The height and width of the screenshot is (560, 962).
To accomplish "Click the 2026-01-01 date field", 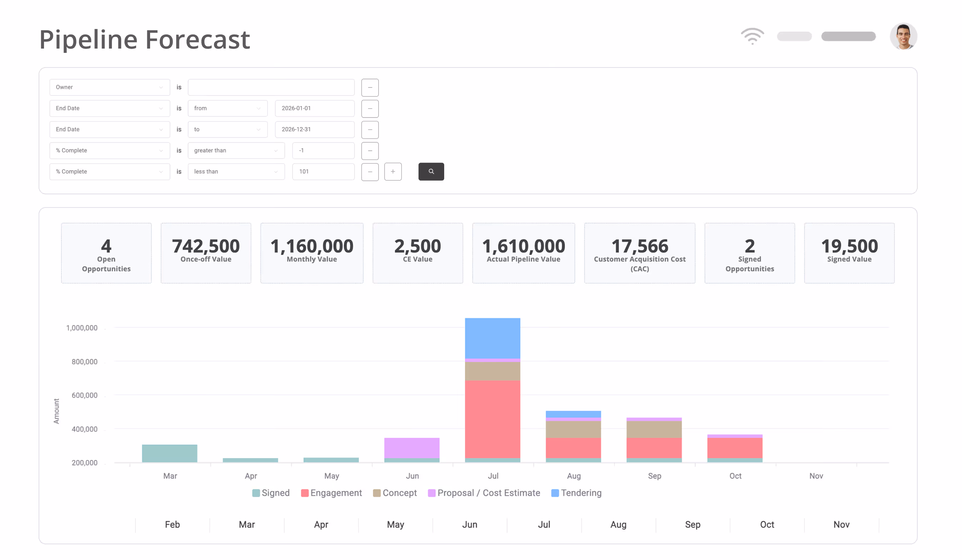I will [x=314, y=108].
